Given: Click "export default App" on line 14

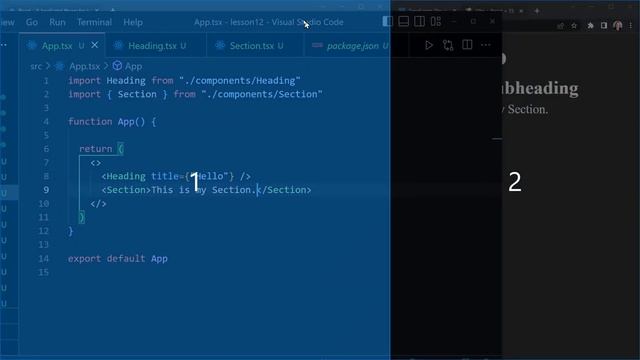Looking at the screenshot, I should pos(118,258).
